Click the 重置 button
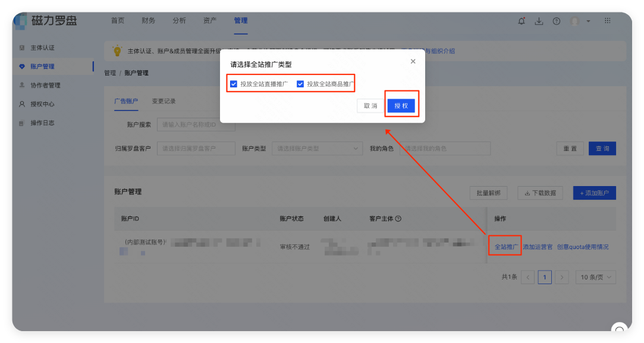The width and height of the screenshot is (644, 343). tap(570, 148)
